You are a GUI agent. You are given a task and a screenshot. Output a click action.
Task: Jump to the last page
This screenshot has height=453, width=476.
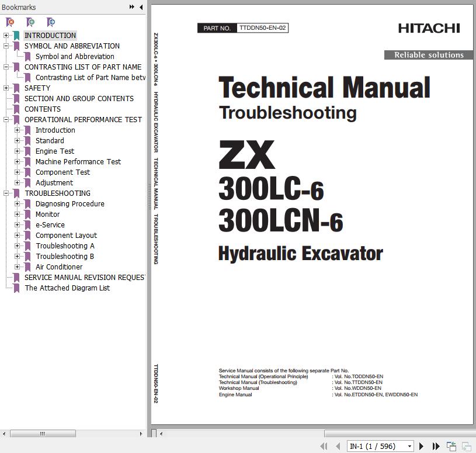435,446
